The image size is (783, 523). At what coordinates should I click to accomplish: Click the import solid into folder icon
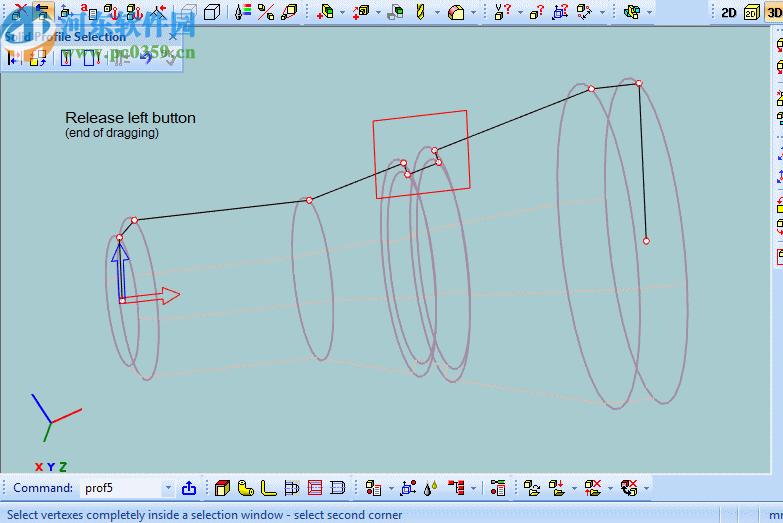[x=557, y=488]
